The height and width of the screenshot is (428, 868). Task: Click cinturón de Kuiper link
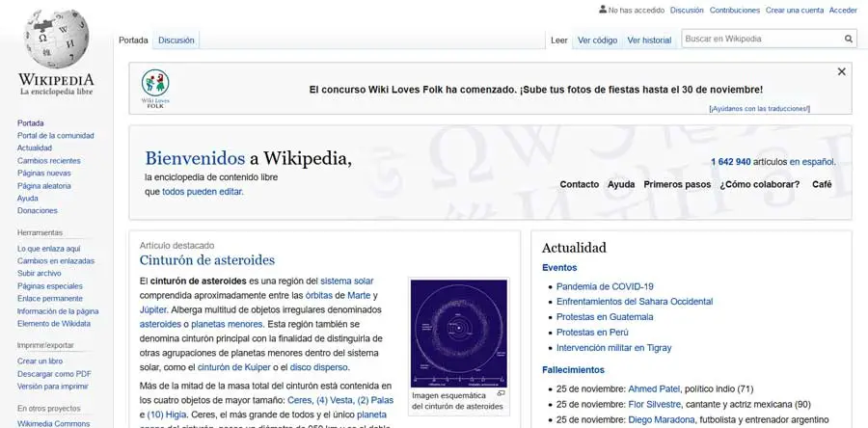(x=234, y=367)
